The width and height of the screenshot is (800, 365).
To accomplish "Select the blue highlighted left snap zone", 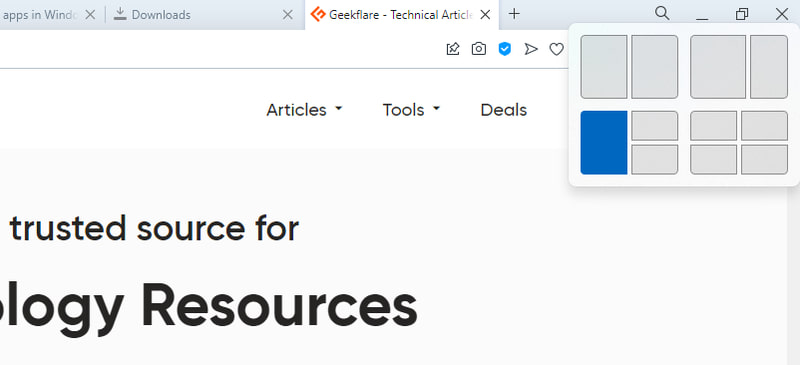I will pos(604,142).
